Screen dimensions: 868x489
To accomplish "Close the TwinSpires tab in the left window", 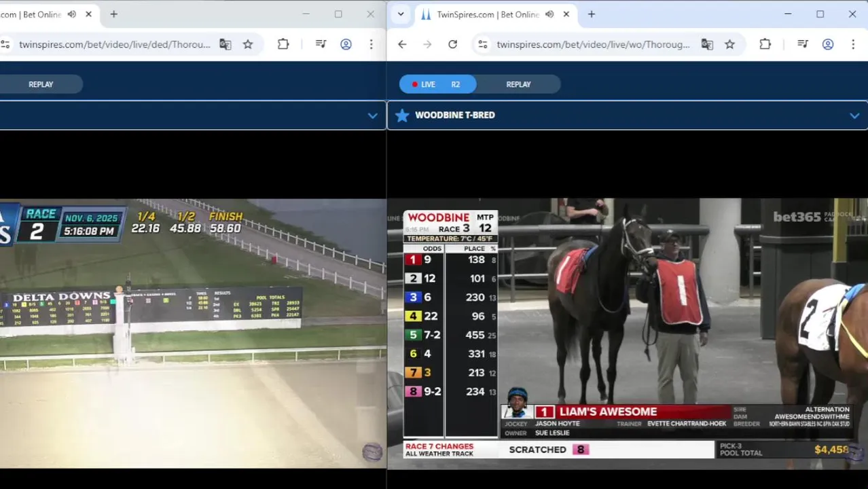I will pos(88,14).
